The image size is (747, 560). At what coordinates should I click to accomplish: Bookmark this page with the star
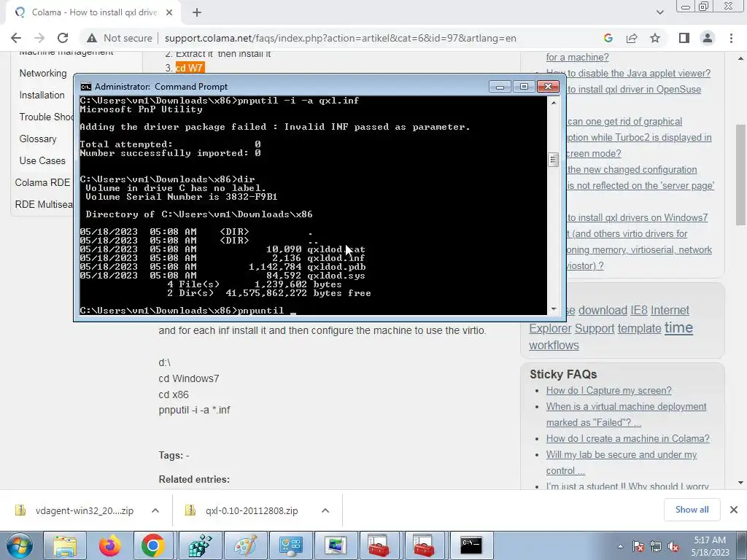coord(655,38)
